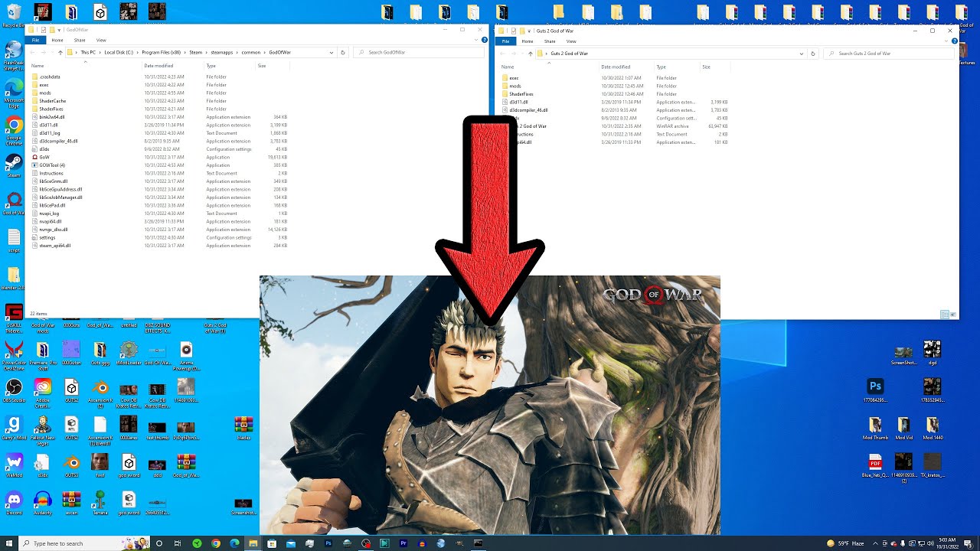Screen dimensions: 980x551
Task: Expand address history dropdown in GodOfWar window
Action: click(x=332, y=52)
